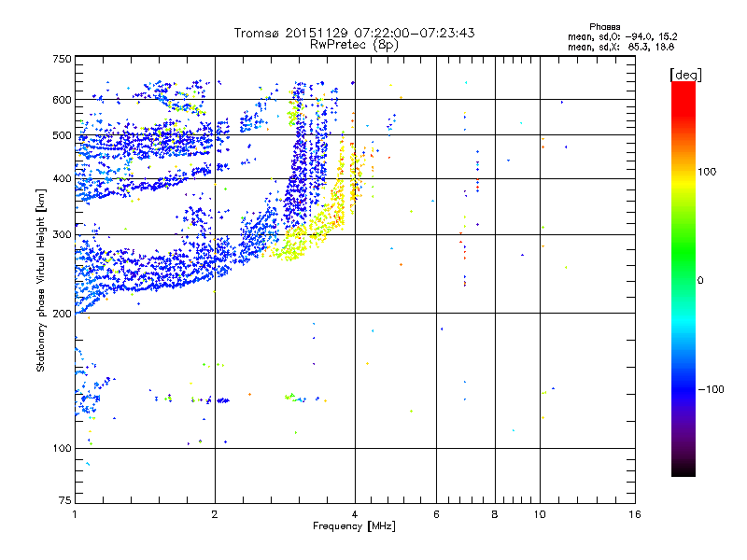This screenshot has height=560, width=747.
Task: Click the "Frequency [MHz]" axis title
Action: (x=354, y=526)
